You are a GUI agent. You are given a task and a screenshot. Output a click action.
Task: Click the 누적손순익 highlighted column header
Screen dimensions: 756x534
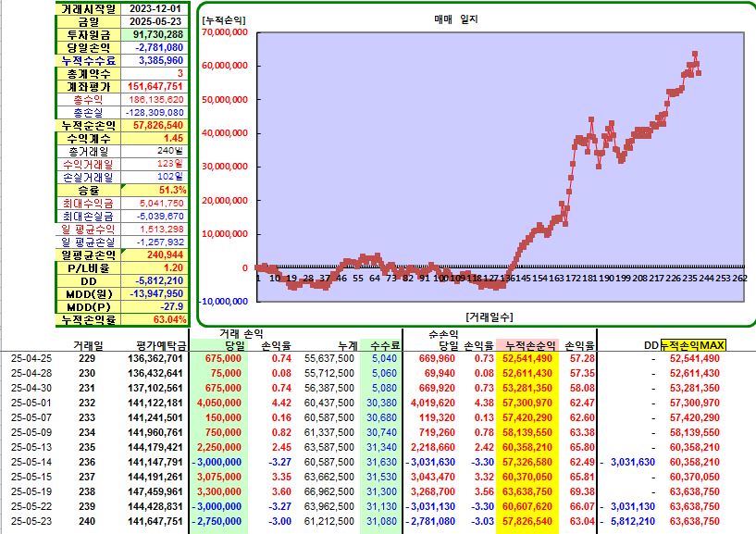click(x=527, y=345)
